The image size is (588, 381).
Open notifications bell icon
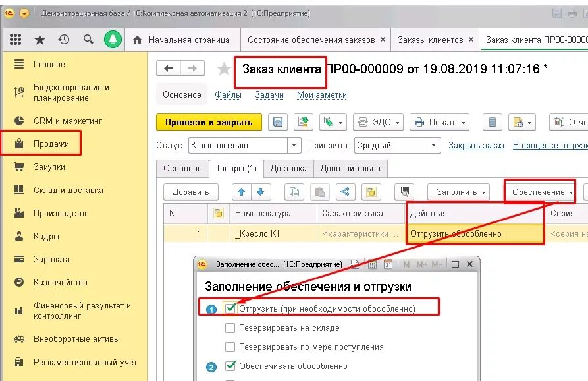(x=113, y=39)
